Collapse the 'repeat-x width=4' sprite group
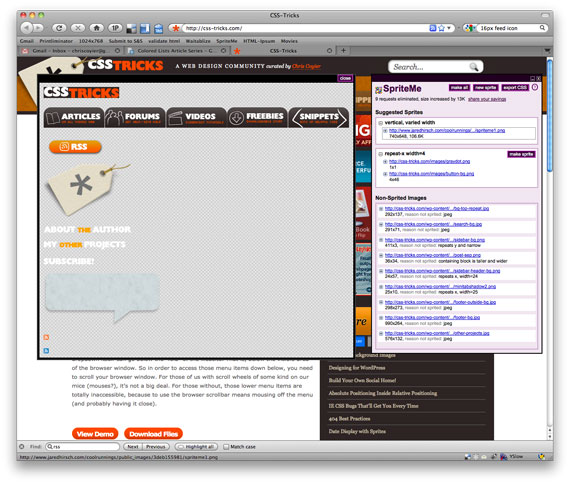The height and width of the screenshot is (484, 570). click(x=380, y=154)
